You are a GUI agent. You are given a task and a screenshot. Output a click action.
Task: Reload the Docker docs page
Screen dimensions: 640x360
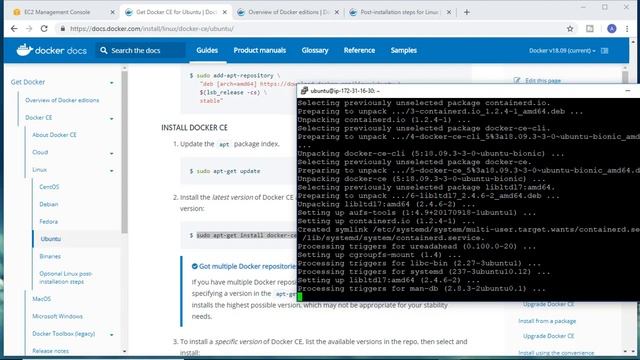pyautogui.click(x=44, y=29)
